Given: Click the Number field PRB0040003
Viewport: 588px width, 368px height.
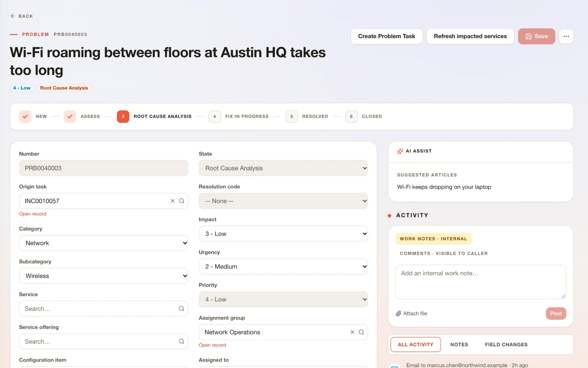Looking at the screenshot, I should click(x=104, y=168).
